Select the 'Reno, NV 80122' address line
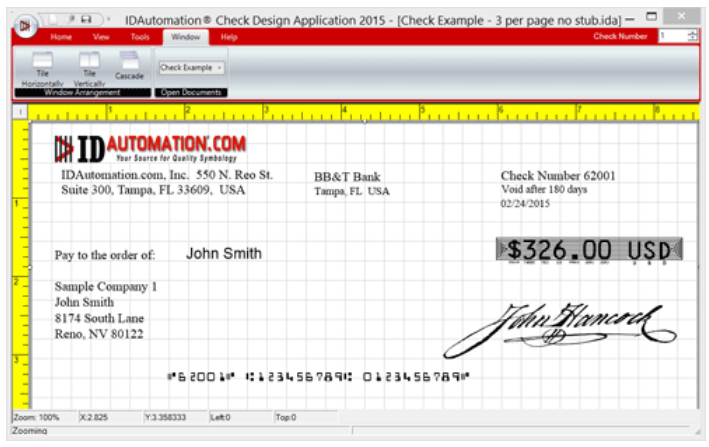 tap(99, 334)
